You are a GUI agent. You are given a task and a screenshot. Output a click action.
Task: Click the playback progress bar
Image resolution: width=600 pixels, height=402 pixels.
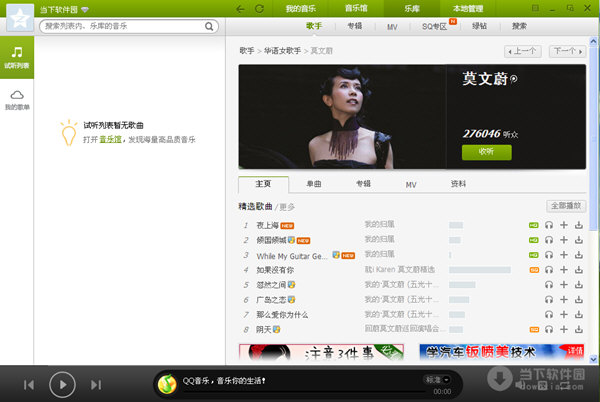pos(305,392)
